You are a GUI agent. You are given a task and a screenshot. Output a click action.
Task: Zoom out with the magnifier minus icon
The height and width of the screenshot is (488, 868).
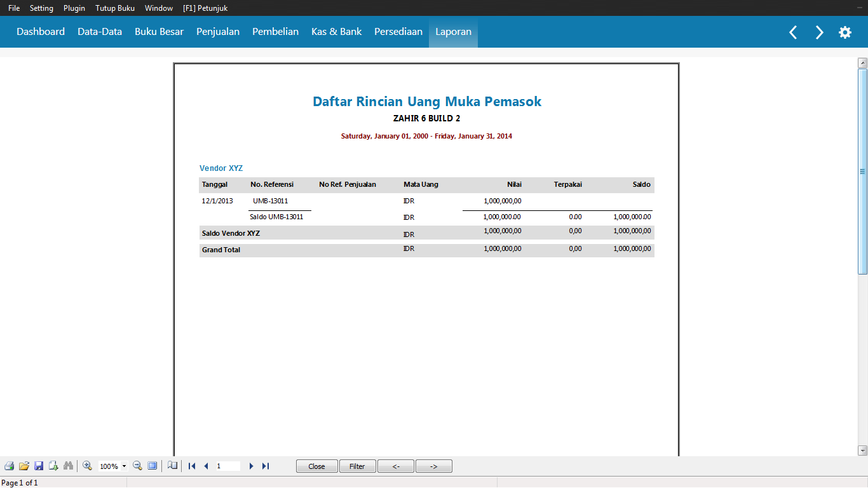137,466
